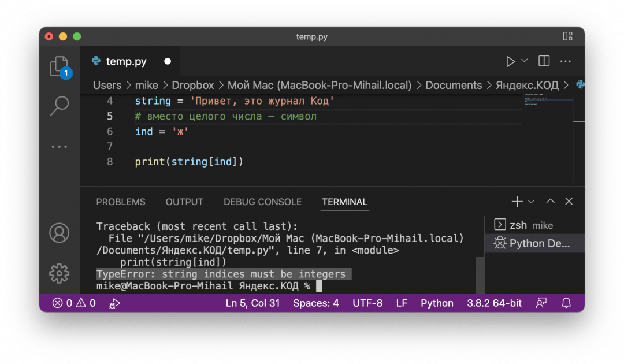Switch to the DEBUG CONSOLE tab

[262, 202]
